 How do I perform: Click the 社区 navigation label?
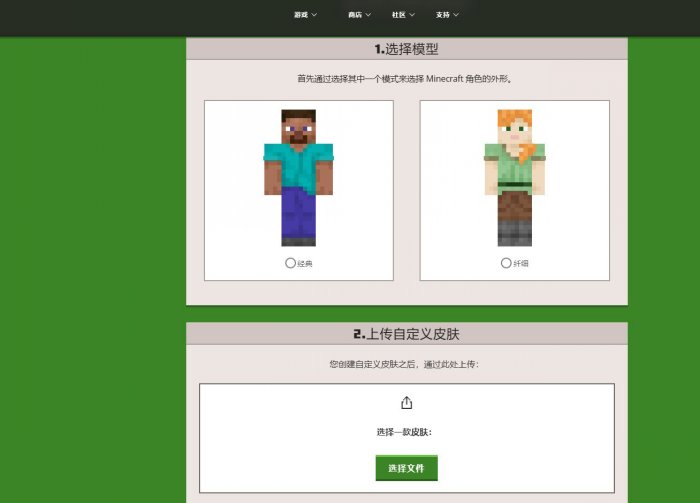tap(398, 15)
